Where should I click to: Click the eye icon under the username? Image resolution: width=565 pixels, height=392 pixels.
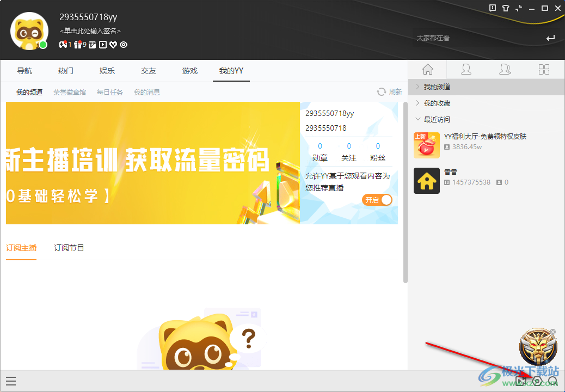(124, 45)
